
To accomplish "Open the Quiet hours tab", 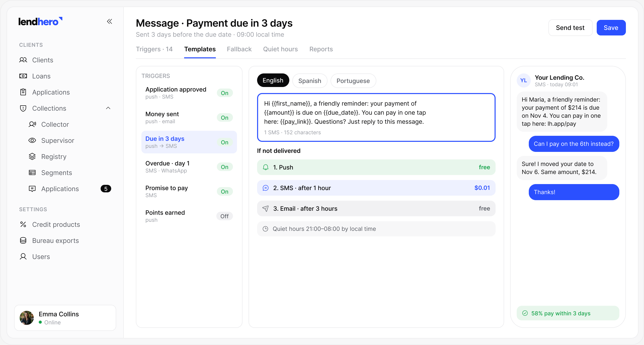I will (x=280, y=49).
